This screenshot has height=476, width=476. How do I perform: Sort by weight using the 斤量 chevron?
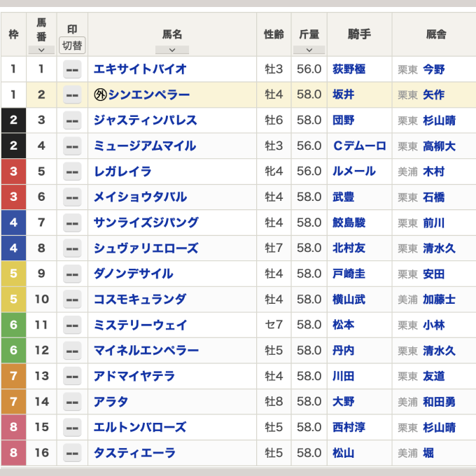click(309, 50)
